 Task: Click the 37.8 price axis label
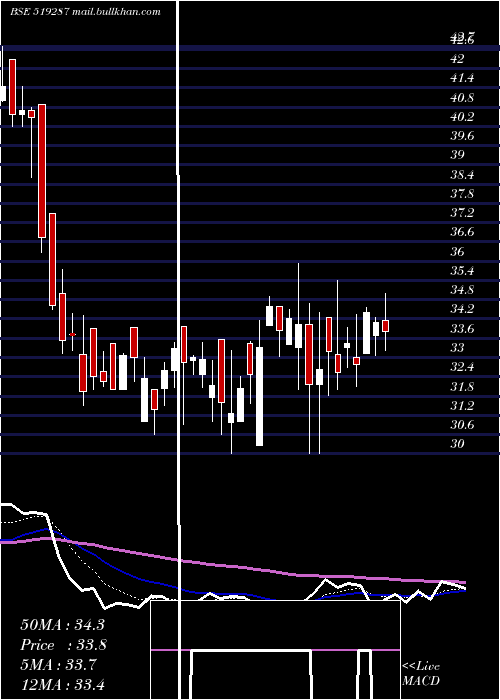462,194
